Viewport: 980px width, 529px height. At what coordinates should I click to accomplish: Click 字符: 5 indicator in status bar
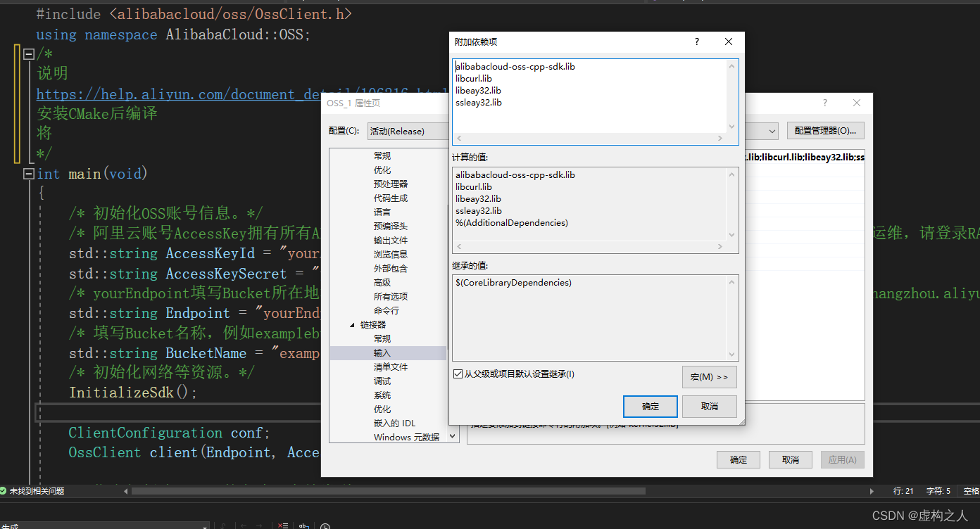click(938, 491)
